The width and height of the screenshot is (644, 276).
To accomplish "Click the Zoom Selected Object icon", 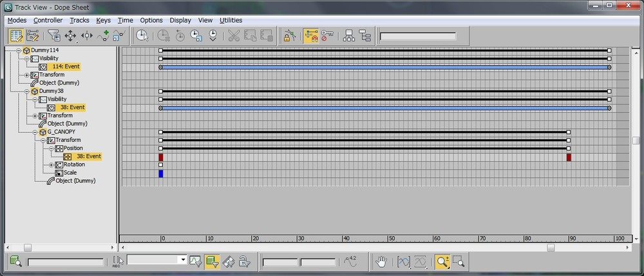I will point(16,261).
